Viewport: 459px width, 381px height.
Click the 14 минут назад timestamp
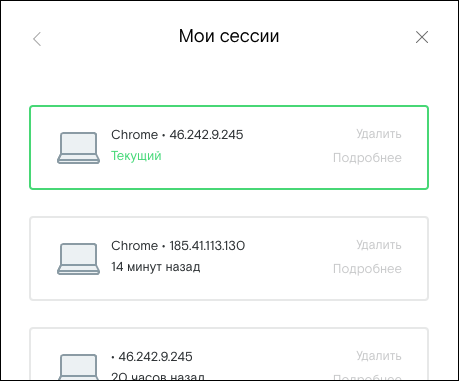156,267
